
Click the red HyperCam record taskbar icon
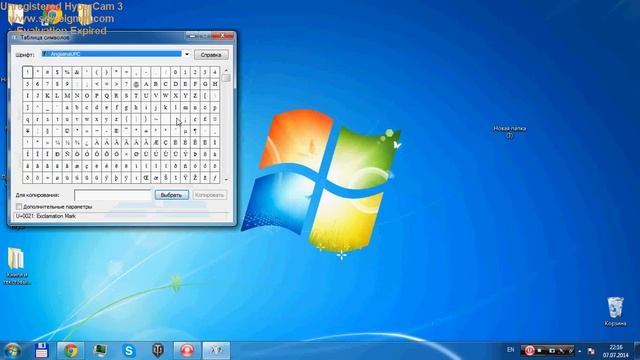coord(187,350)
